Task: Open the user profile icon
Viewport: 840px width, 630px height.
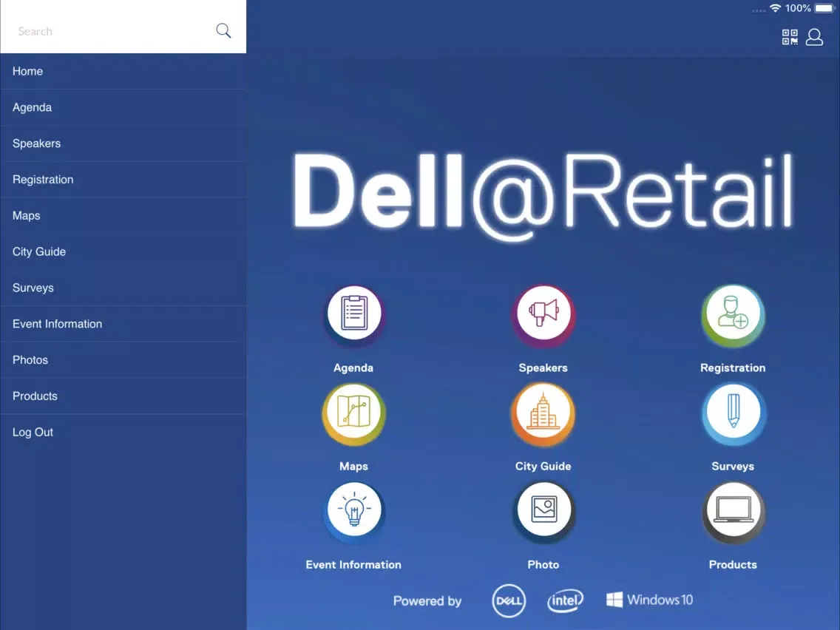Action: click(814, 37)
